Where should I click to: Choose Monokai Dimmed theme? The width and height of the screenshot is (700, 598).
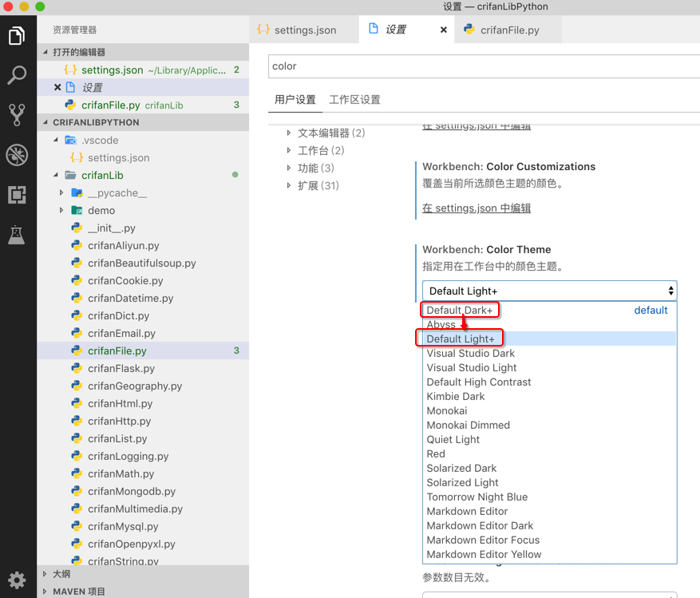[550, 425]
